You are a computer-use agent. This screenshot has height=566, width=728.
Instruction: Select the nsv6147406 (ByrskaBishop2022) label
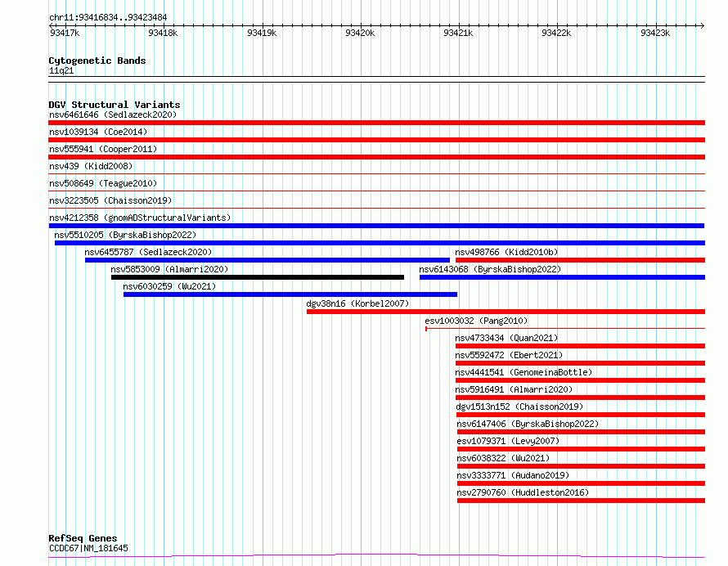point(528,424)
